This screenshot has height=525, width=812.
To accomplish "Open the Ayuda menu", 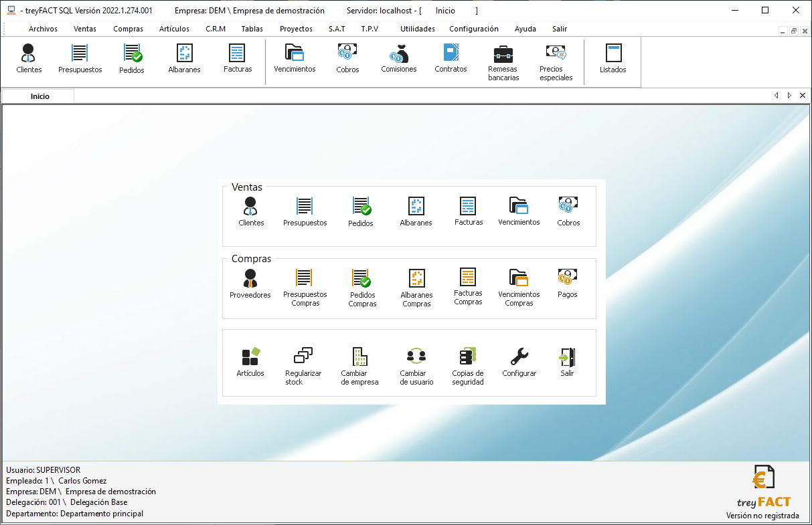I will (525, 29).
